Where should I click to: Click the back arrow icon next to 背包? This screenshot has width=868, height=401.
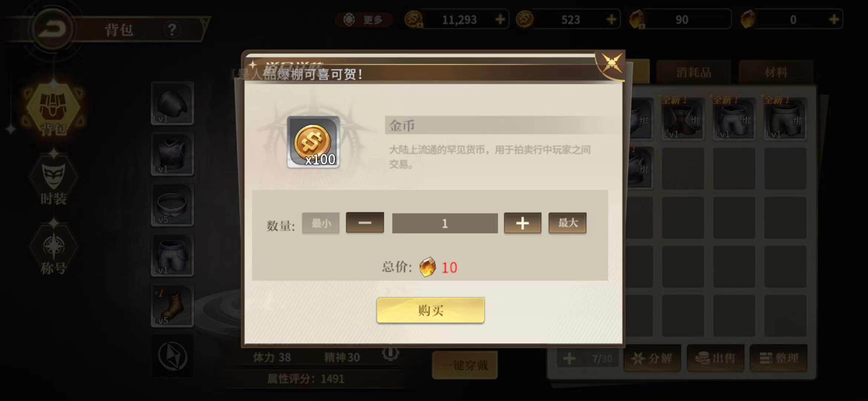pos(52,29)
